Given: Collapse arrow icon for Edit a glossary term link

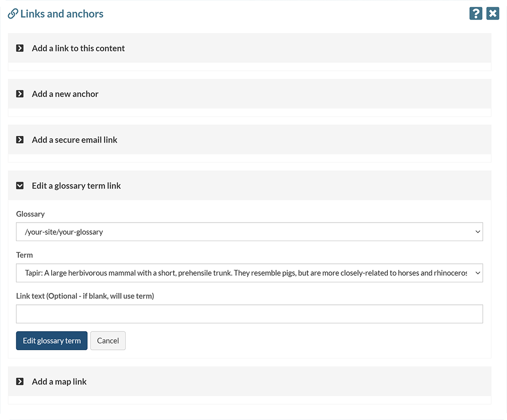Looking at the screenshot, I should pos(20,185).
